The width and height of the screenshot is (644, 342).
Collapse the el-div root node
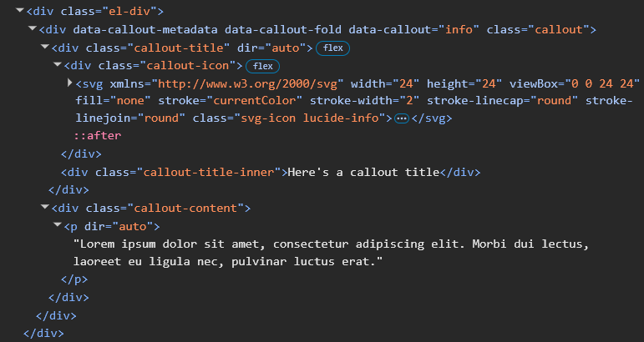(x=19, y=12)
